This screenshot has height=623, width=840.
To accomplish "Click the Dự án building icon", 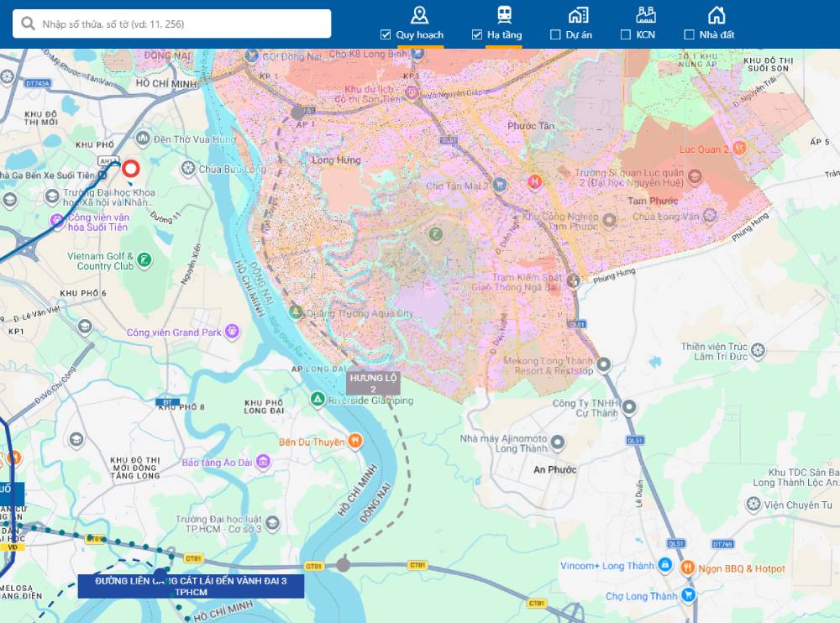I will 578,14.
